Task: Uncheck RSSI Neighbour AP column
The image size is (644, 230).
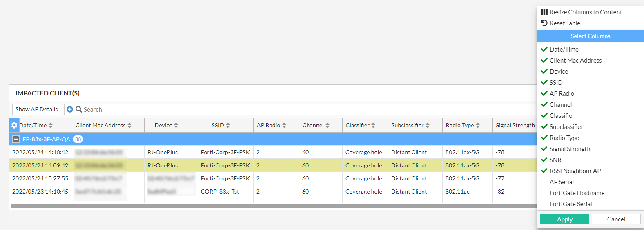Action: pyautogui.click(x=575, y=171)
